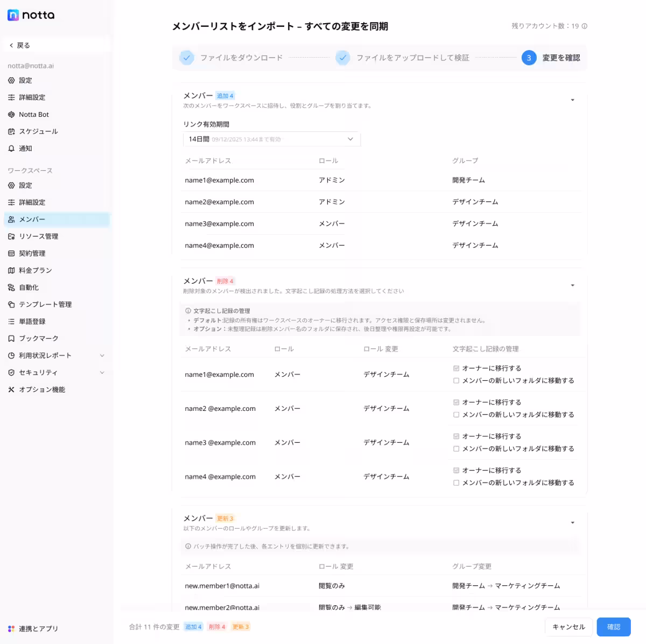Toggle オーナーに移行する for name1@example.com

tap(456, 368)
